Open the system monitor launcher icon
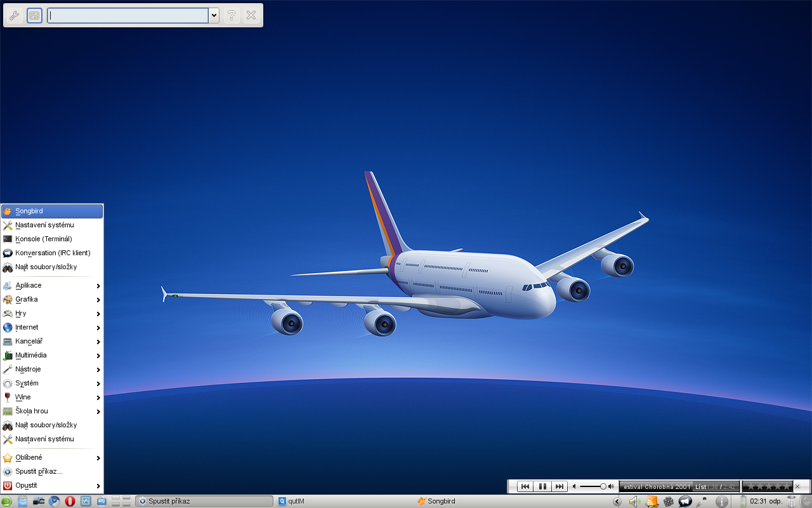Screen dimensions: 812x508 [x=86, y=501]
